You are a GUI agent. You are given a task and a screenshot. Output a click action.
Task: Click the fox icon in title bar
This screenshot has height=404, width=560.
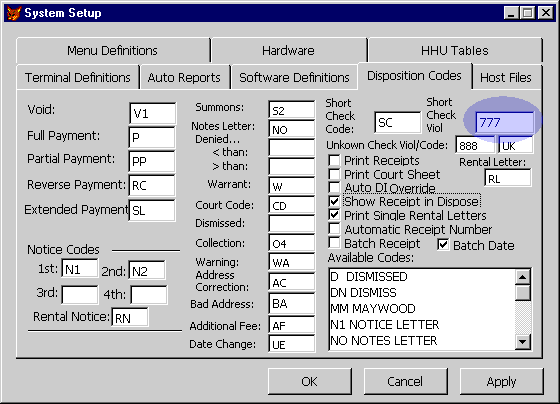coord(14,13)
